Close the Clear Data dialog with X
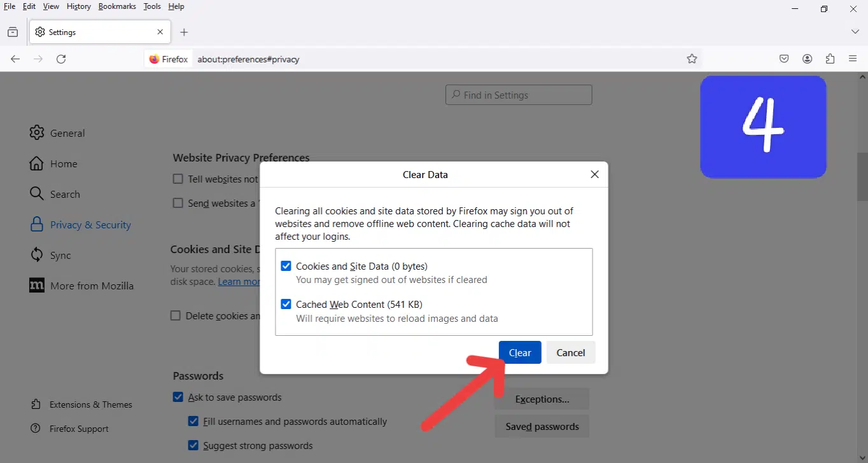Viewport: 868px width, 463px height. point(594,174)
